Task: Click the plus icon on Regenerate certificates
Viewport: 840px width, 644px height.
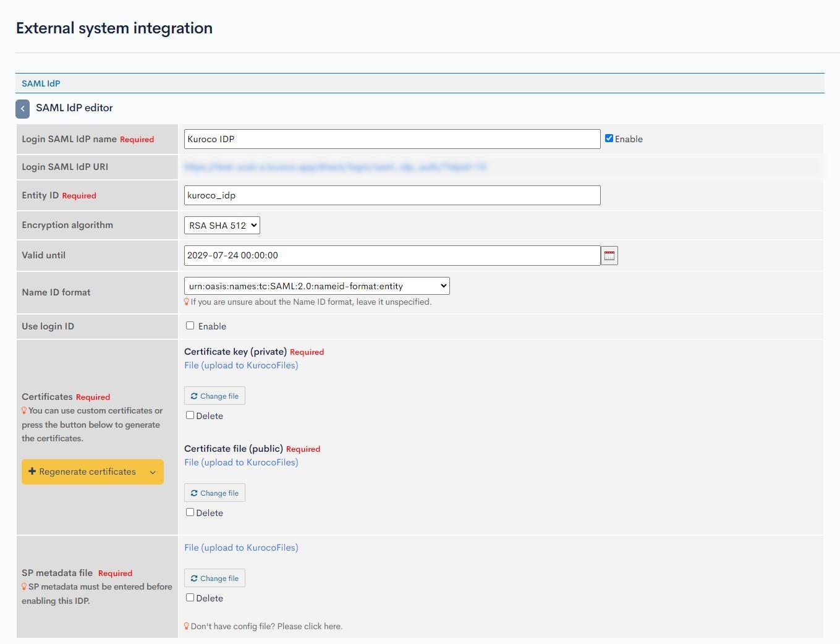Action: tap(32, 472)
